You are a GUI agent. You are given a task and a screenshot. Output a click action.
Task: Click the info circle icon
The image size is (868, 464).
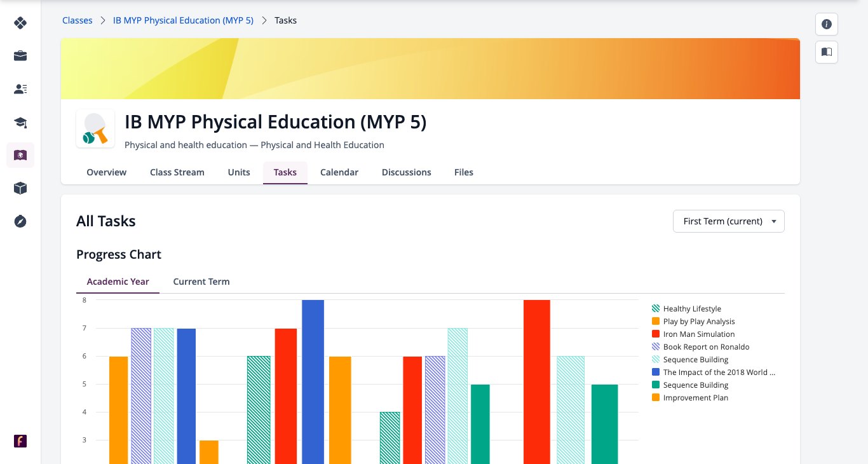827,24
